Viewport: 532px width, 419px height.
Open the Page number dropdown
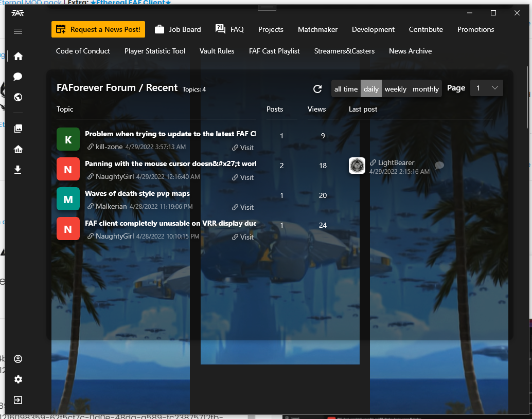pos(487,88)
